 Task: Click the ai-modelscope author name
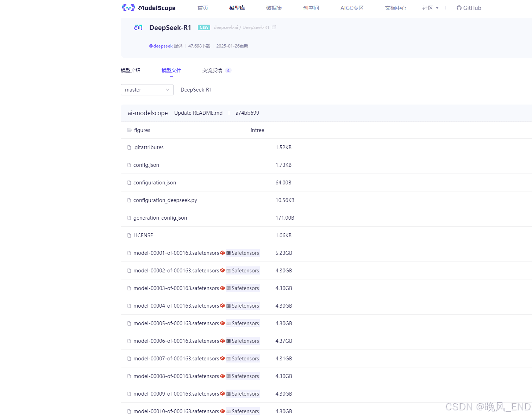(x=148, y=113)
